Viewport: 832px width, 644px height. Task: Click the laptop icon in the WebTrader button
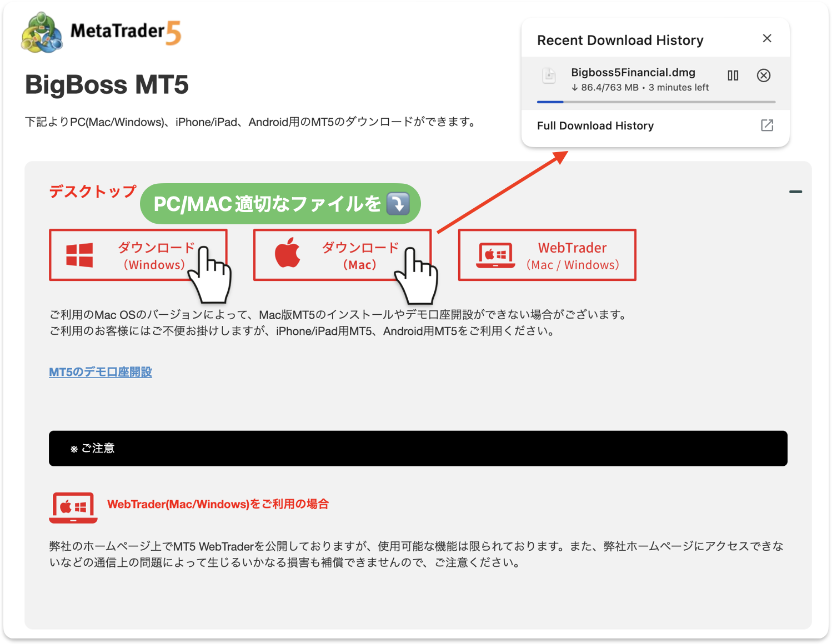point(495,255)
